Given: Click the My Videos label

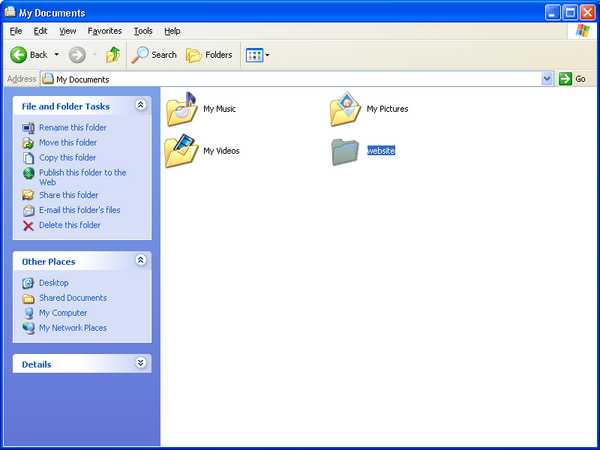Looking at the screenshot, I should click(x=221, y=151).
